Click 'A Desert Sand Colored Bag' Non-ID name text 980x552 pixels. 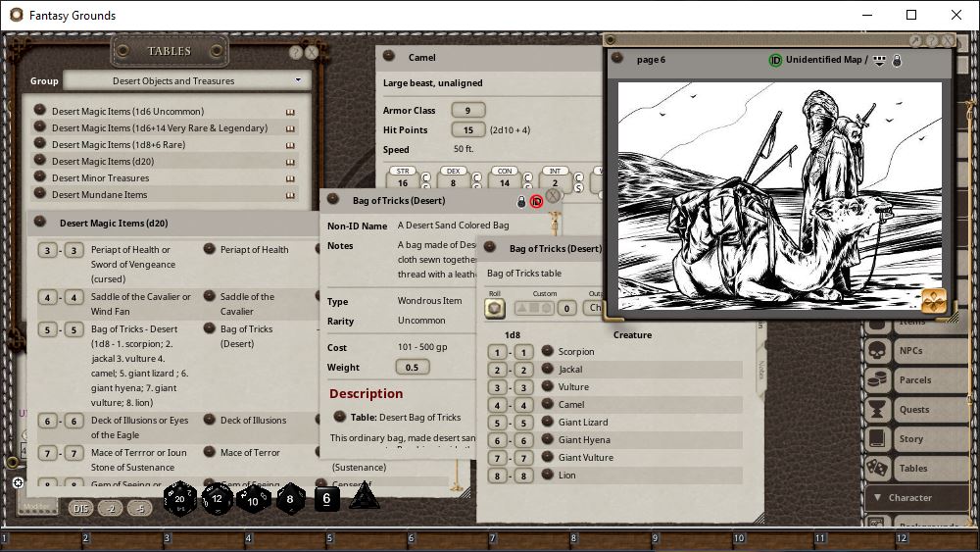pyautogui.click(x=453, y=226)
